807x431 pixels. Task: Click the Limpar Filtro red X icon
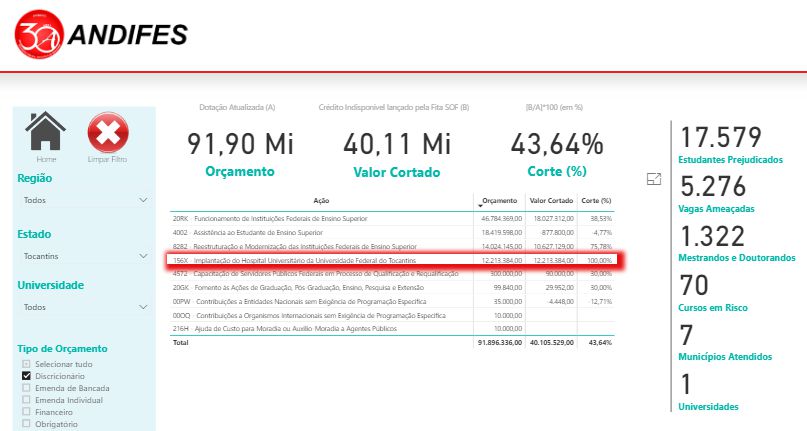[106, 134]
